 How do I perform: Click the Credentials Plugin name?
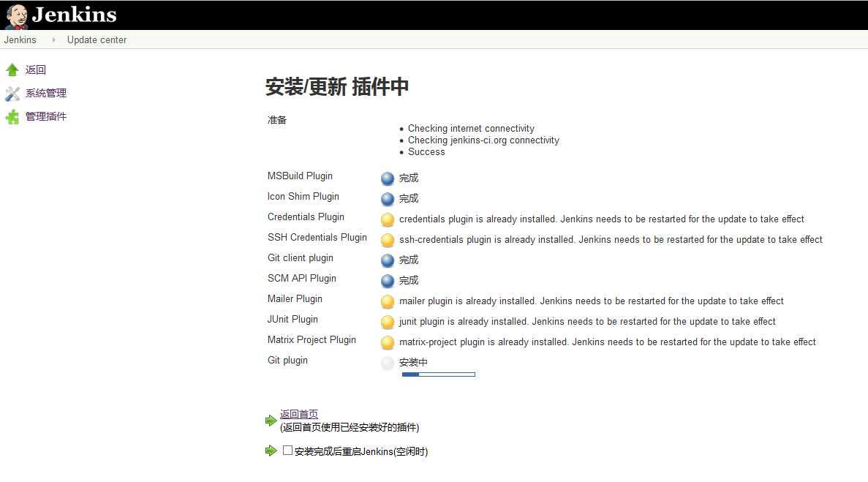tap(306, 217)
